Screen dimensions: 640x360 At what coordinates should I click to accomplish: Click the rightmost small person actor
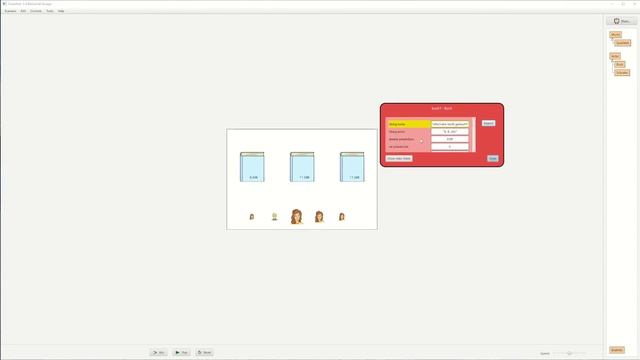click(x=342, y=217)
